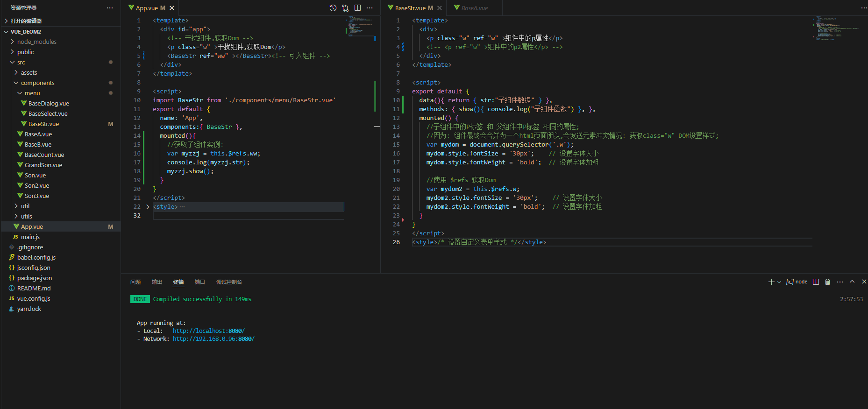This screenshot has width=868, height=409.
Task: Open the new terminal launch profile dropdown
Action: click(x=779, y=282)
